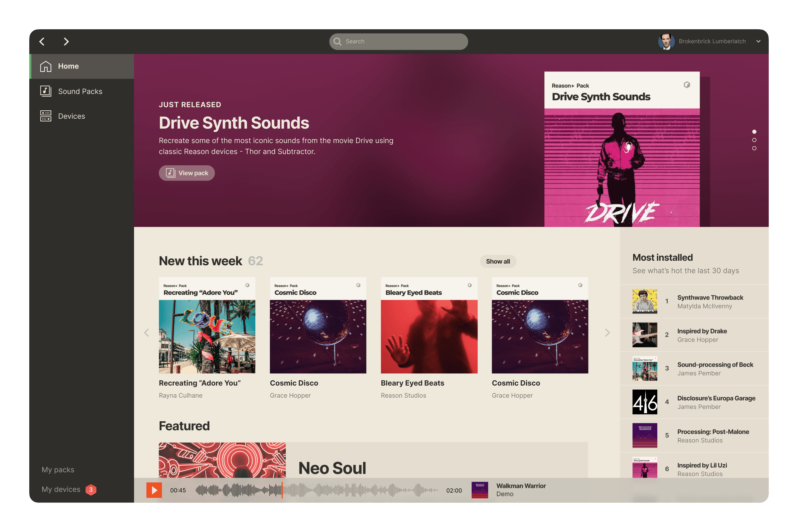Click the forward navigation arrow
Screen dimensions: 798x532
[66, 41]
